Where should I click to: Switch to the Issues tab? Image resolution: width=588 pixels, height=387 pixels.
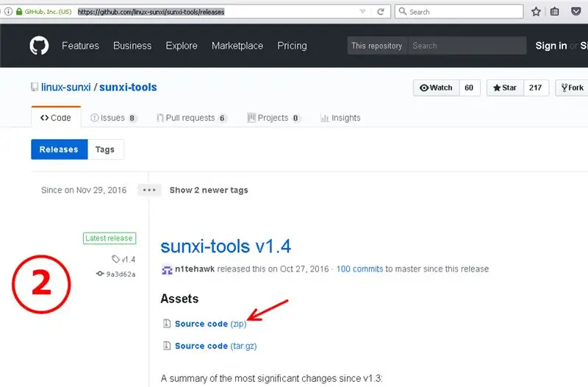coord(113,118)
